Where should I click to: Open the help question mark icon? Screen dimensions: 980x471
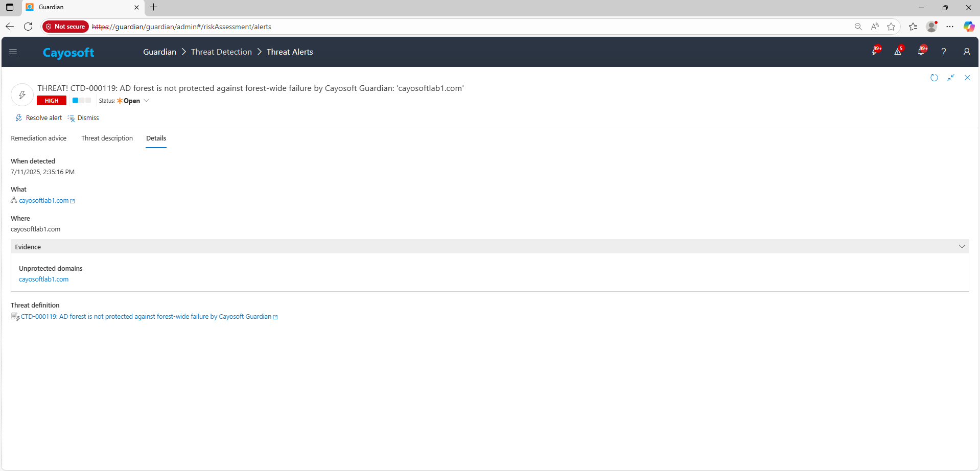pyautogui.click(x=944, y=52)
